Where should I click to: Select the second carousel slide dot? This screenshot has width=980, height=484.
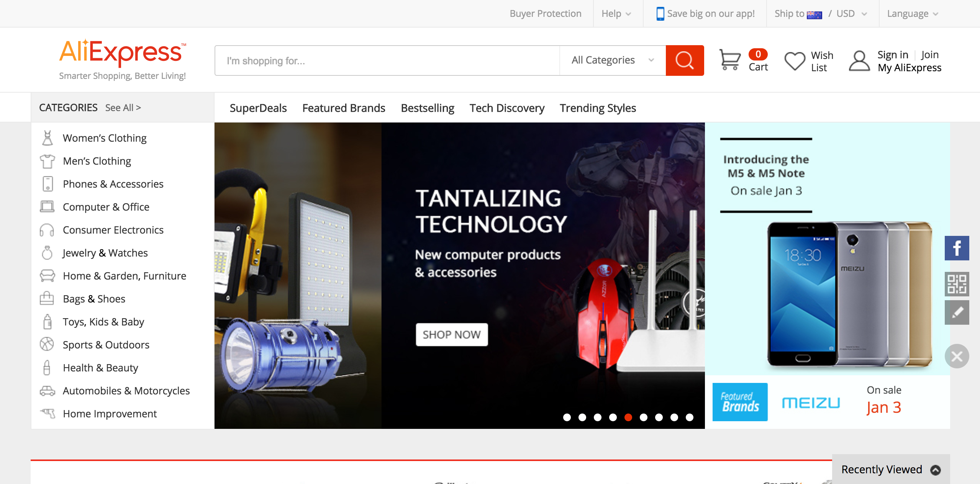coord(582,417)
